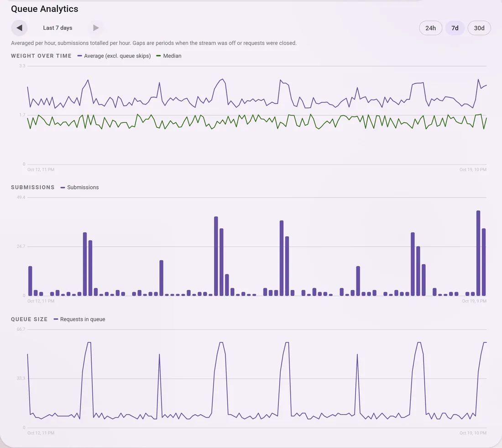Screen dimensions: 502x448
Task: Select the 7d range button
Action: [x=455, y=28]
